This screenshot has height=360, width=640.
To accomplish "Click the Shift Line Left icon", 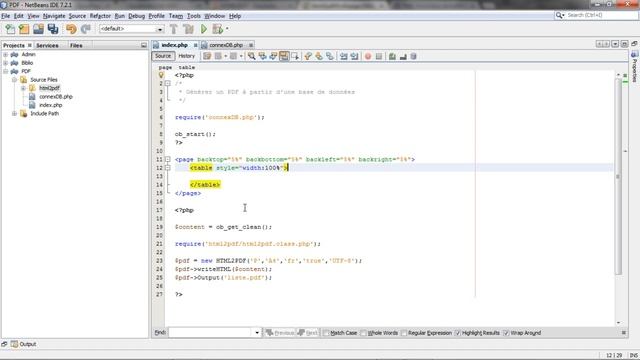I will pyautogui.click(x=343, y=56).
